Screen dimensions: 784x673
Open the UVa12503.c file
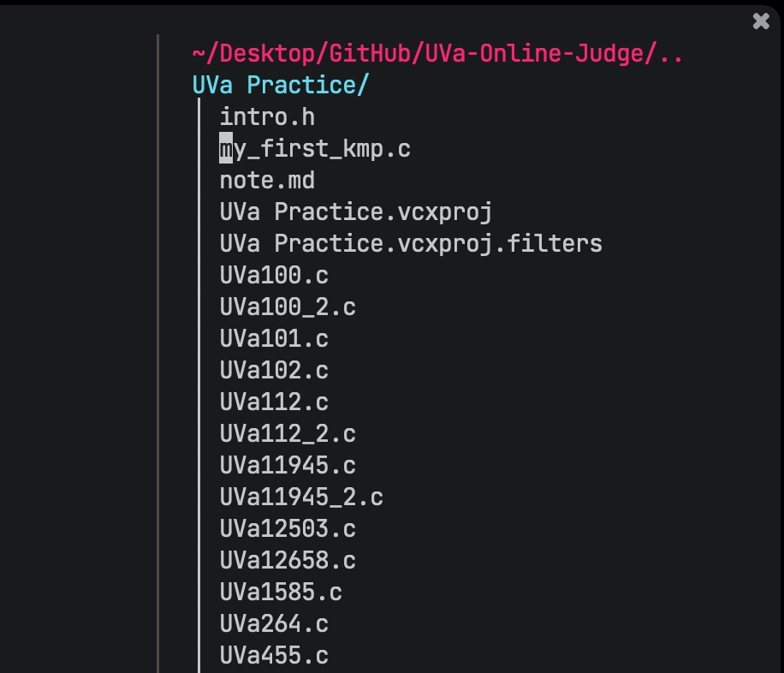coord(288,528)
